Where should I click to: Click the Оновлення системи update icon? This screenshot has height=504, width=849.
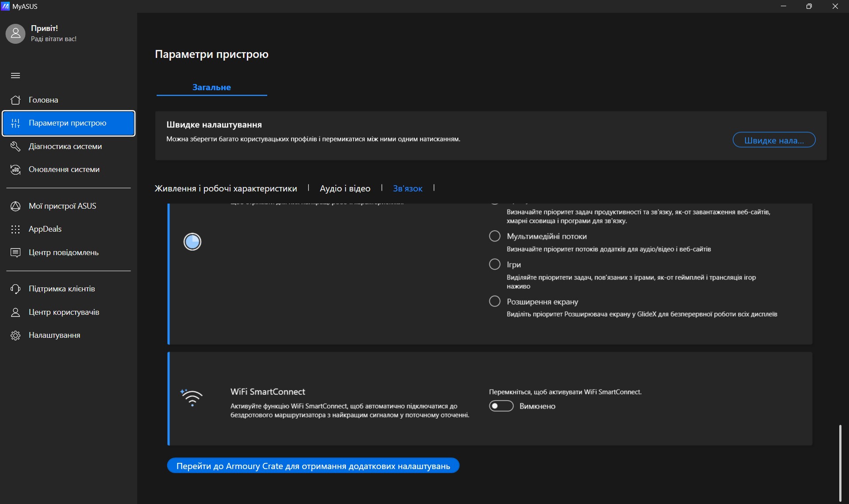(15, 170)
